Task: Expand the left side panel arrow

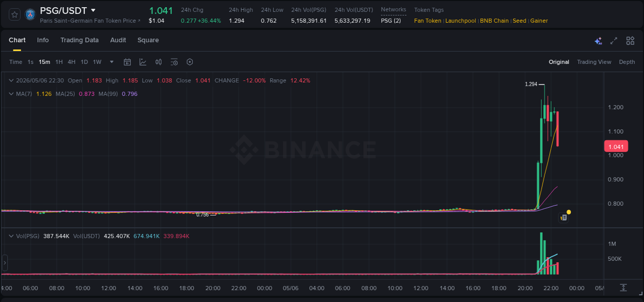Action: (x=5, y=263)
